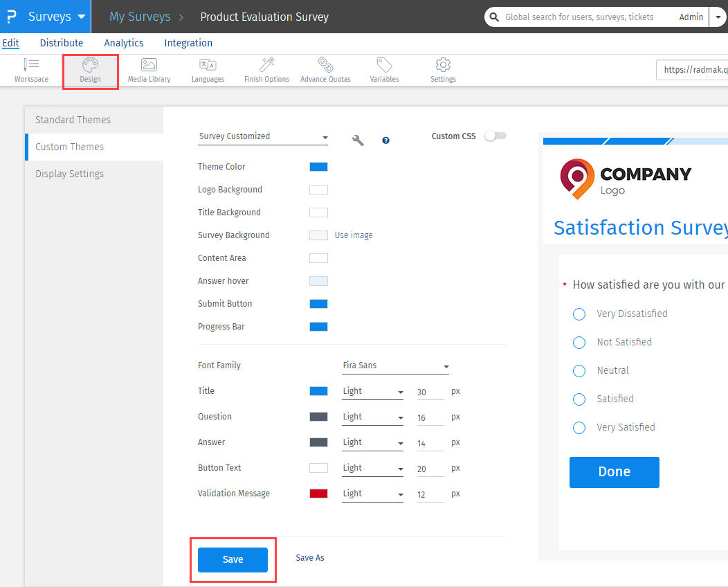Viewport: 728px width, 587px height.
Task: Click the Theme Color swatch
Action: click(318, 167)
